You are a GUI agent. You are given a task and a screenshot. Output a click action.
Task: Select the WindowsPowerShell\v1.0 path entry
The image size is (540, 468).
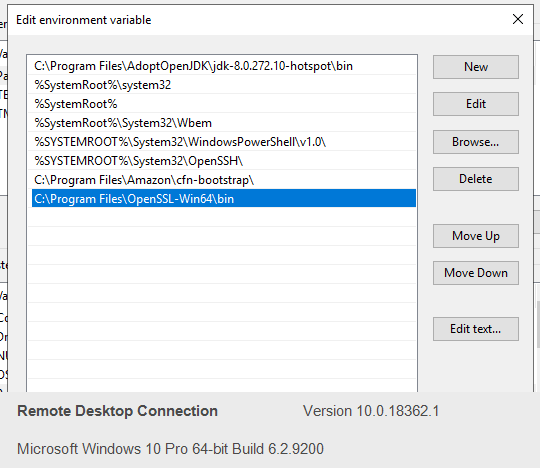tap(224, 142)
